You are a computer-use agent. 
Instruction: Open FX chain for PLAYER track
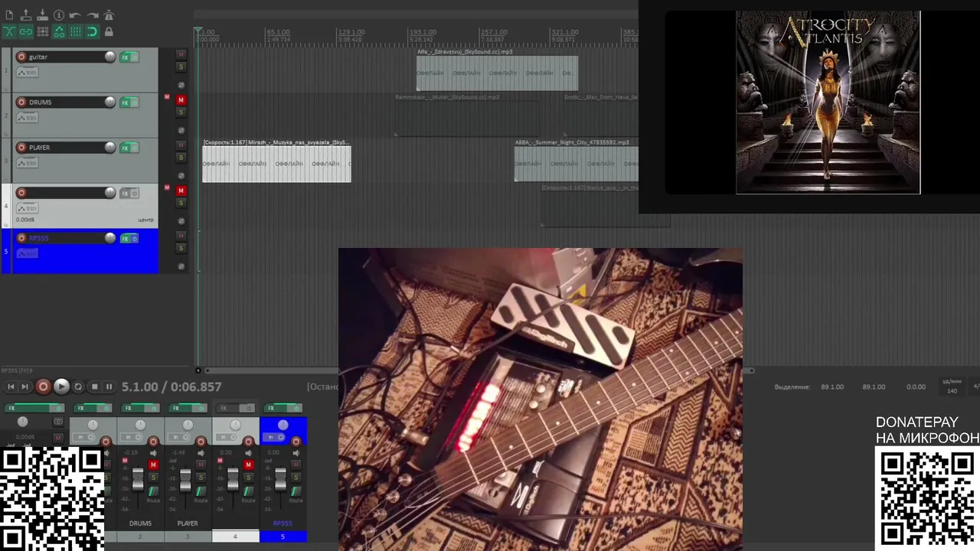click(125, 148)
